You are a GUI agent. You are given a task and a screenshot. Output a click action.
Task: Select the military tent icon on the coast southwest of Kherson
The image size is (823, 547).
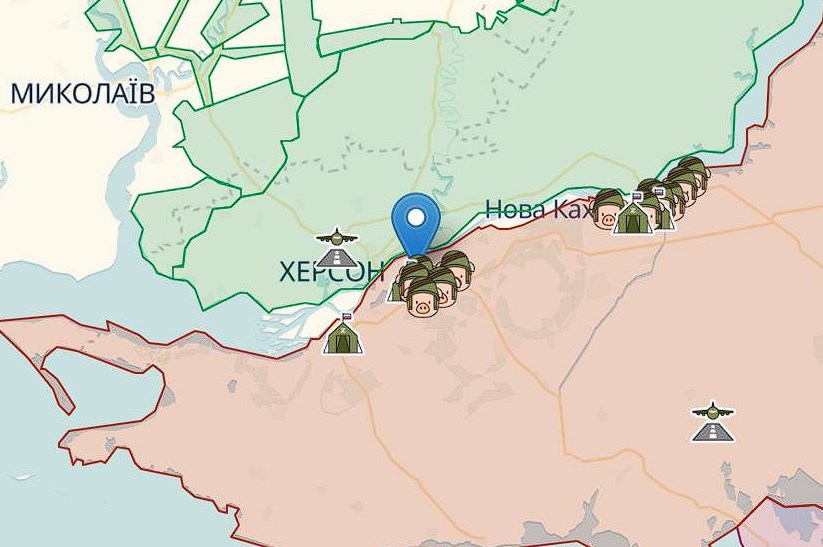(x=344, y=335)
